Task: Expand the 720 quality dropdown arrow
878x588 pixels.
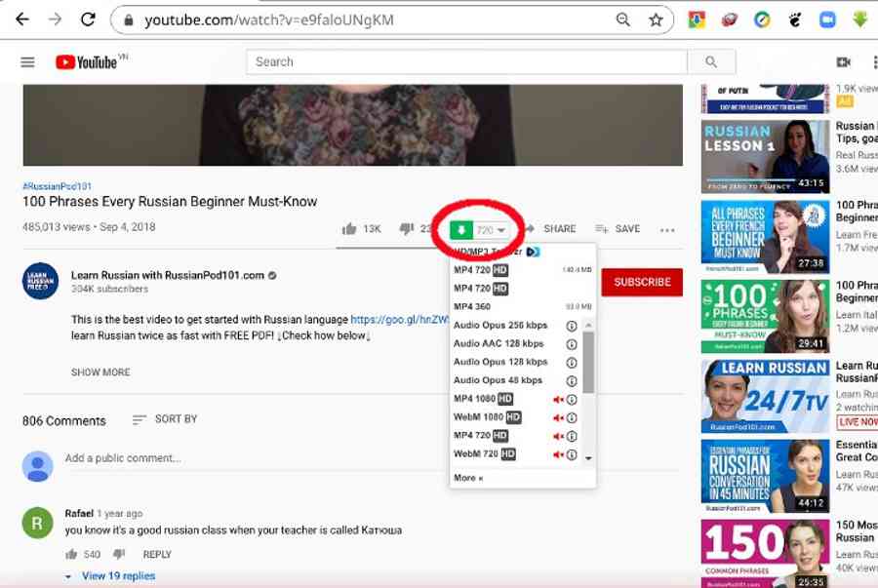Action: coord(500,230)
